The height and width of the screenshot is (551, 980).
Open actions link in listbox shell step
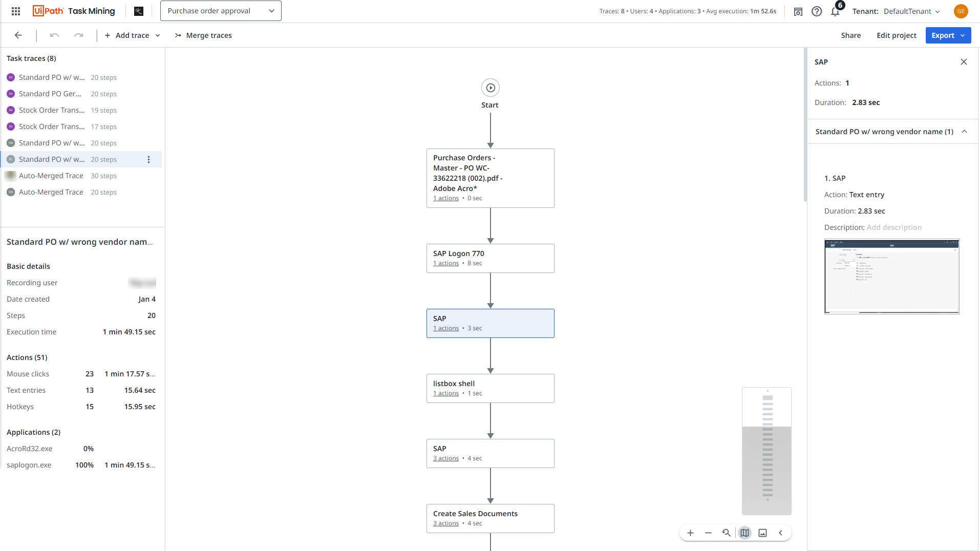click(x=446, y=393)
